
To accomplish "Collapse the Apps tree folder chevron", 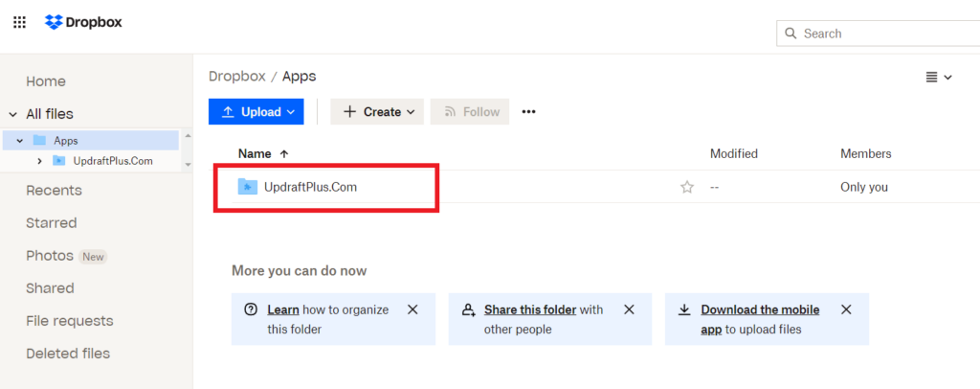I will pyautogui.click(x=20, y=141).
